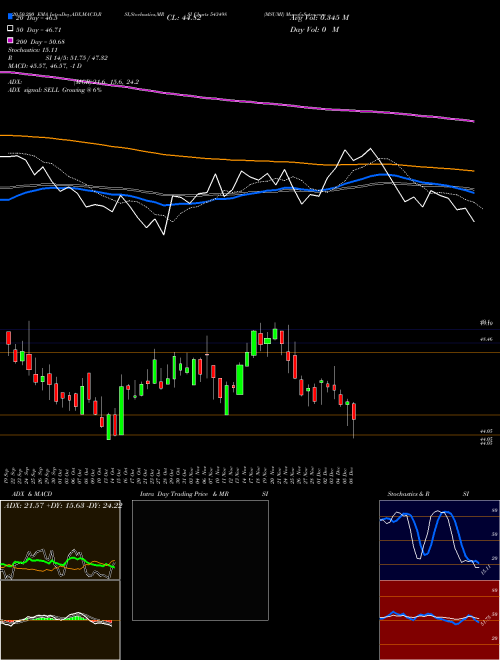500x660 pixels.
Task: Click the 'Stochastics: 15.11' reading
Action: click(x=31, y=50)
